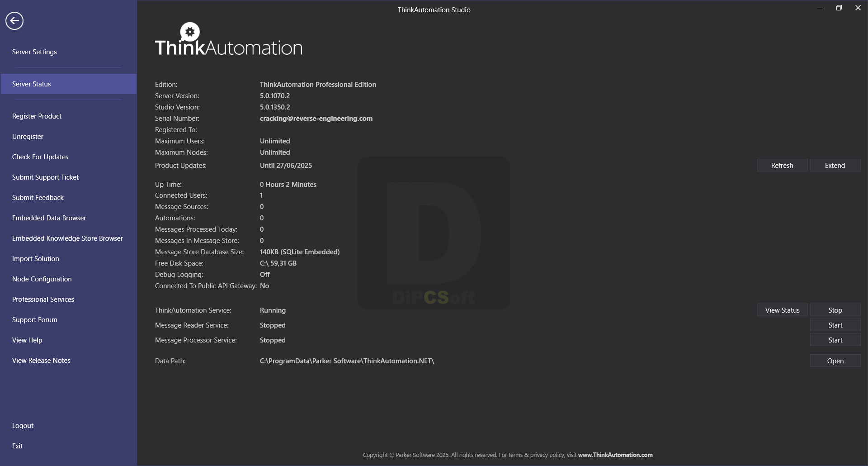Click 140KB (SQLite Embedded) value
The image size is (868, 466).
300,252
